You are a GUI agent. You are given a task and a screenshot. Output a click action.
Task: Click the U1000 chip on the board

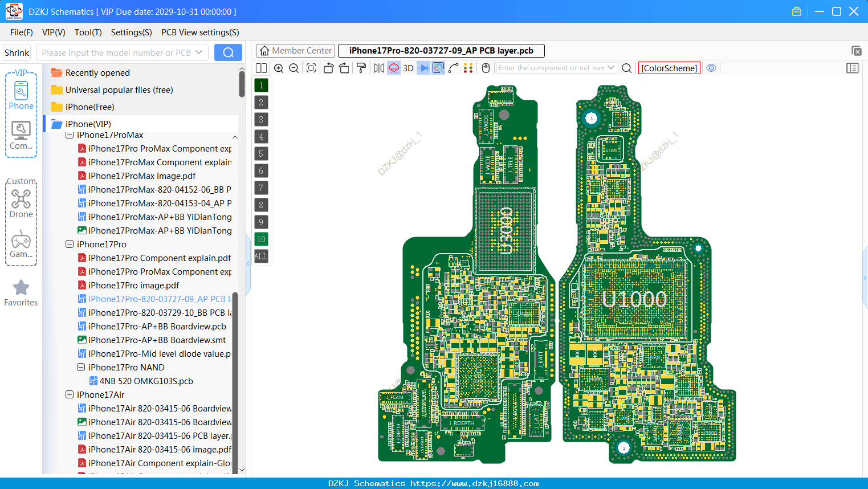pos(634,299)
